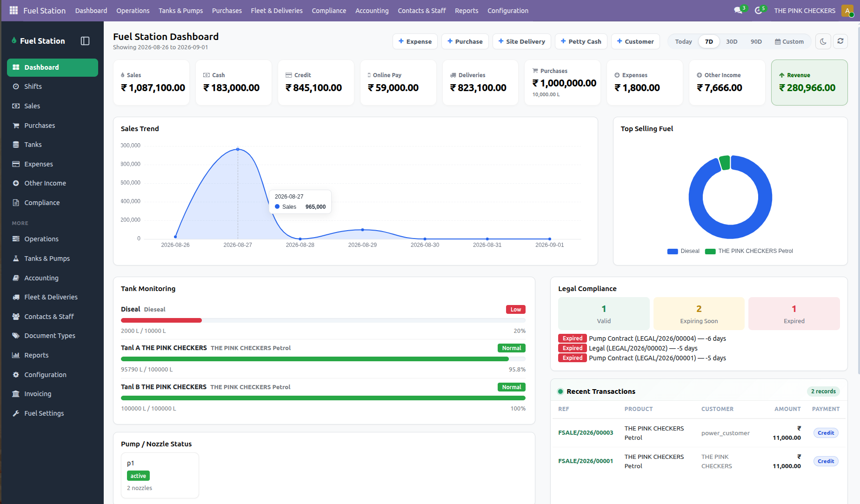The width and height of the screenshot is (860, 504).
Task: Click the Petrol green legend swatch
Action: (x=710, y=252)
